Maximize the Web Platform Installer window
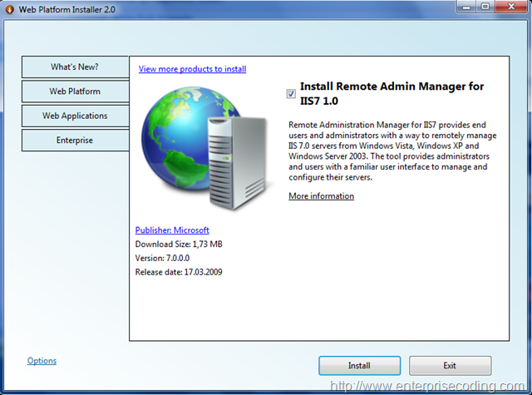The height and width of the screenshot is (395, 532). (485, 7)
